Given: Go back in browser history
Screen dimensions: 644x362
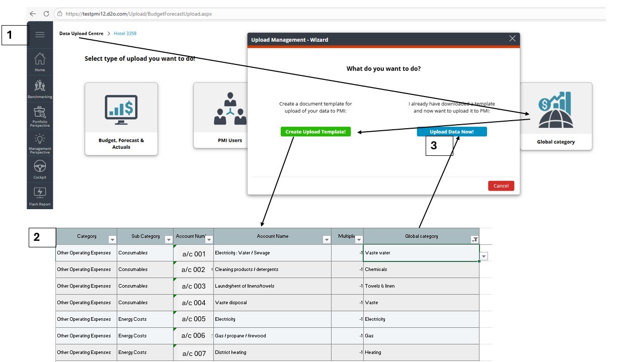Looking at the screenshot, I should [x=33, y=14].
